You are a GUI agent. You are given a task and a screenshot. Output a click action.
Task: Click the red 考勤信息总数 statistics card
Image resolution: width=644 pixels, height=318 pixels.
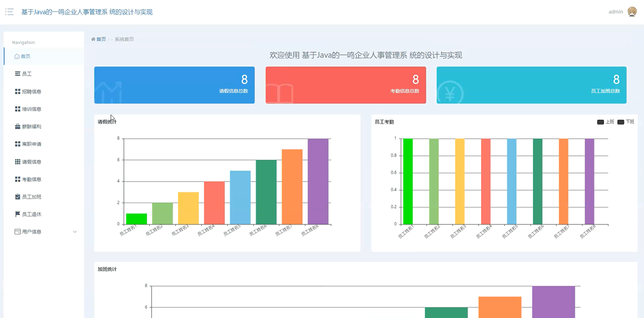(x=346, y=85)
